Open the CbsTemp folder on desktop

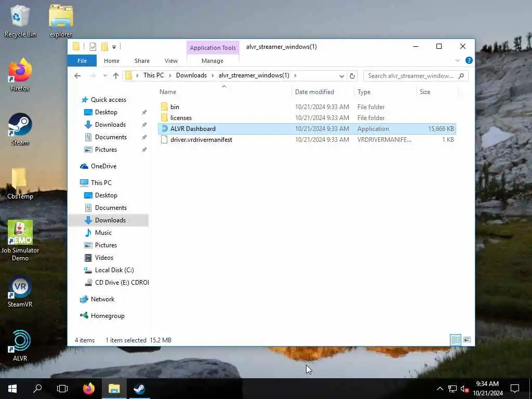click(20, 183)
